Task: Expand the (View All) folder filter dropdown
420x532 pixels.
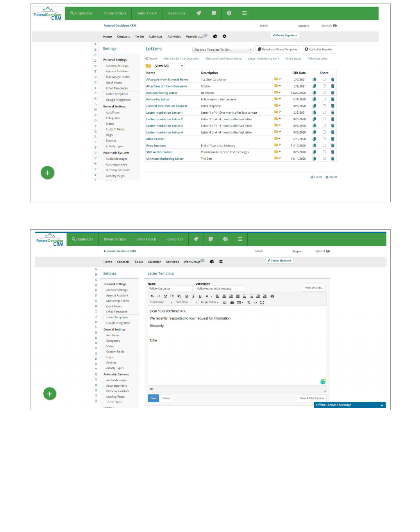Action: [x=168, y=66]
